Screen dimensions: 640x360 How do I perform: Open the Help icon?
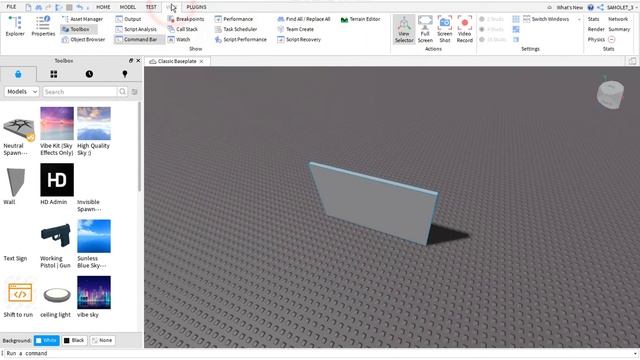point(591,7)
